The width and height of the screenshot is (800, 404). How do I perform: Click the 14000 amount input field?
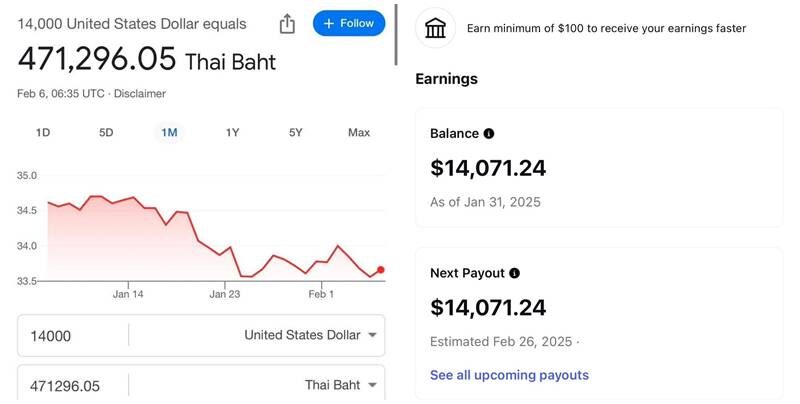[72, 336]
